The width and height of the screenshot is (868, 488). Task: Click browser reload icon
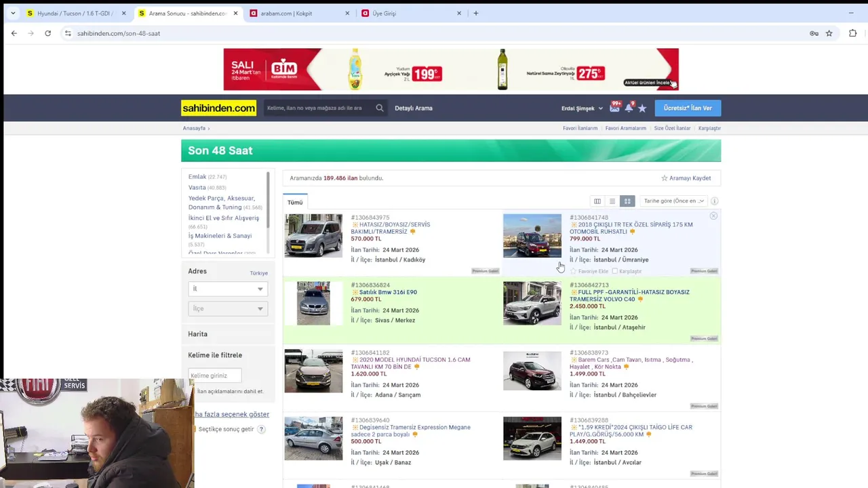click(x=47, y=33)
